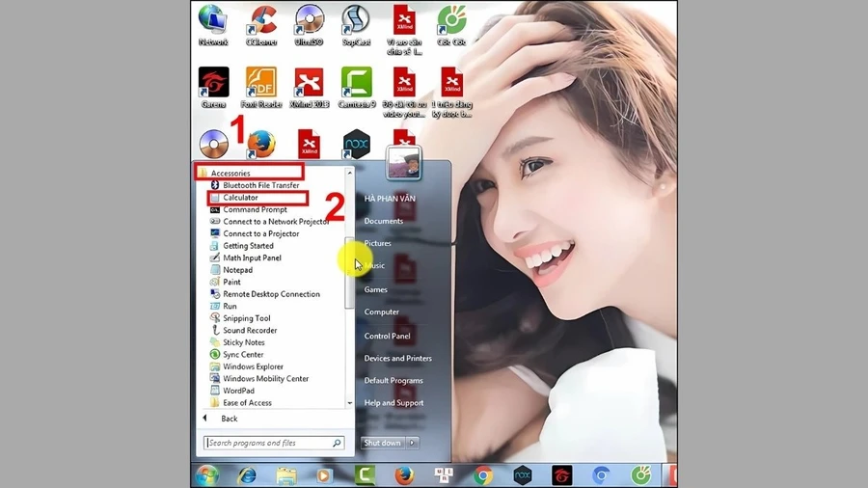868x488 pixels.
Task: Click the Shut down button
Action: tap(382, 443)
